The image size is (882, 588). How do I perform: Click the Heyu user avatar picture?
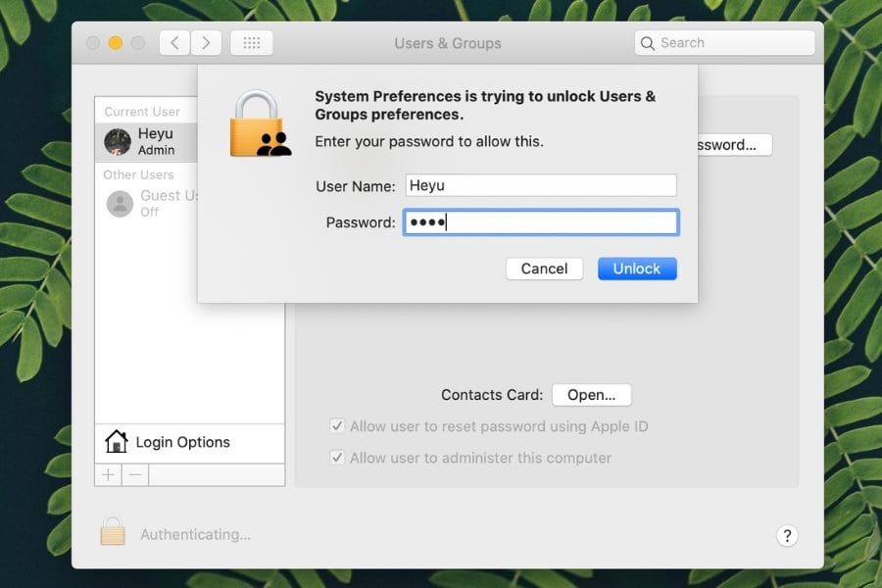coord(118,142)
